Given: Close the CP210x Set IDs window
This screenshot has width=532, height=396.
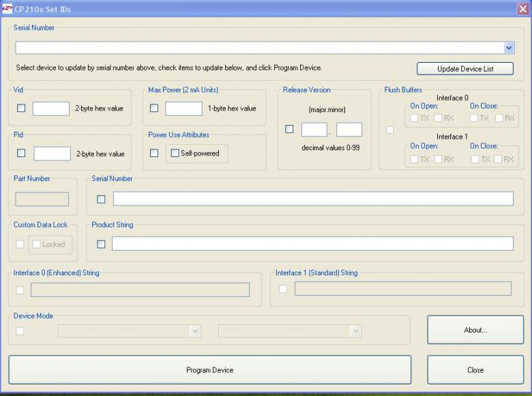Looking at the screenshot, I should pos(522,9).
